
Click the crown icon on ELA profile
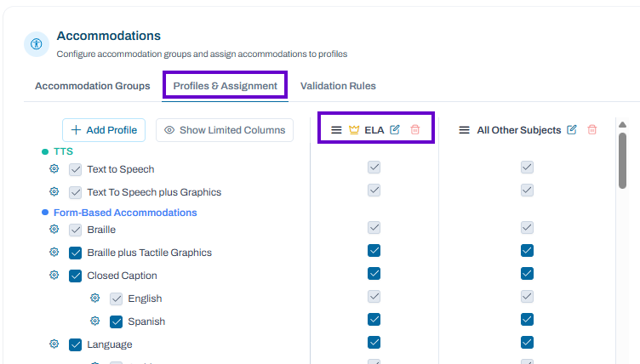tap(354, 130)
